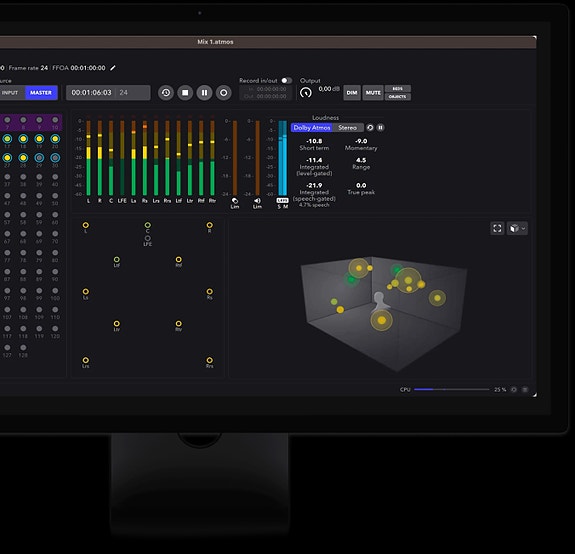This screenshot has height=554, width=575.
Task: Click the Record In timecode field
Action: [267, 89]
